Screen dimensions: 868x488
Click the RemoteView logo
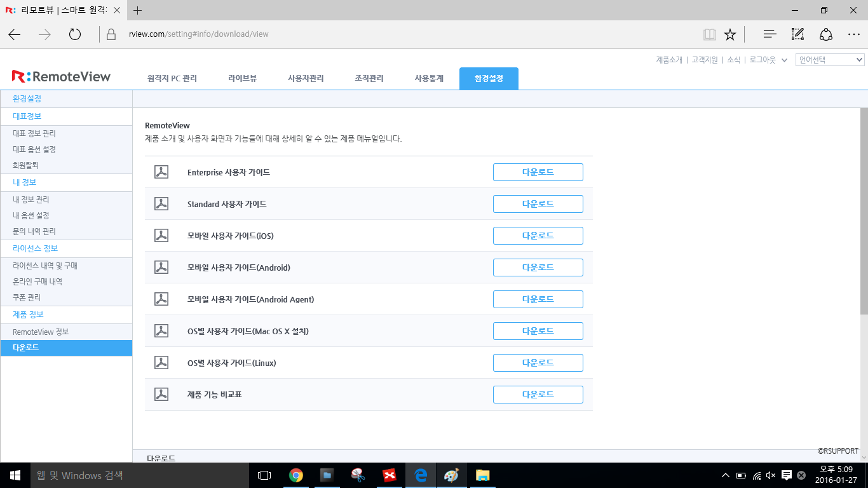(x=61, y=77)
